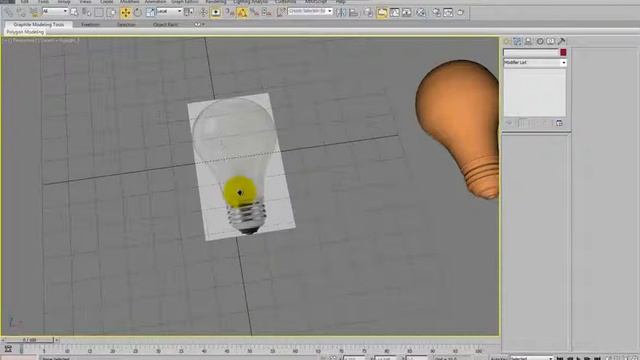The width and height of the screenshot is (640, 360).
Task: Click the Render Production teapot icon
Action: 460,13
